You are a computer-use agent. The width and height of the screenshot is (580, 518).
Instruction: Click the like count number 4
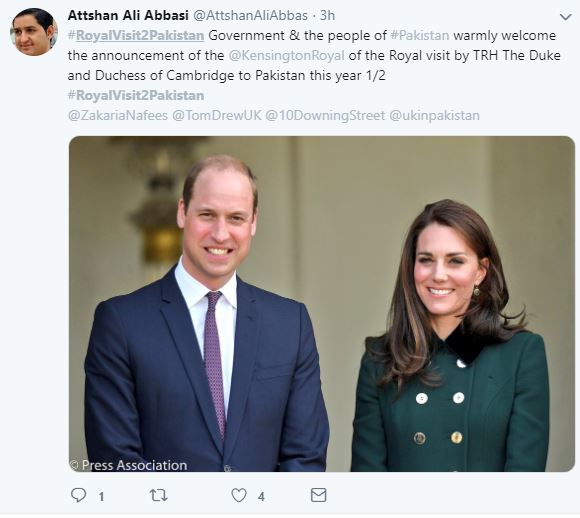(x=261, y=497)
